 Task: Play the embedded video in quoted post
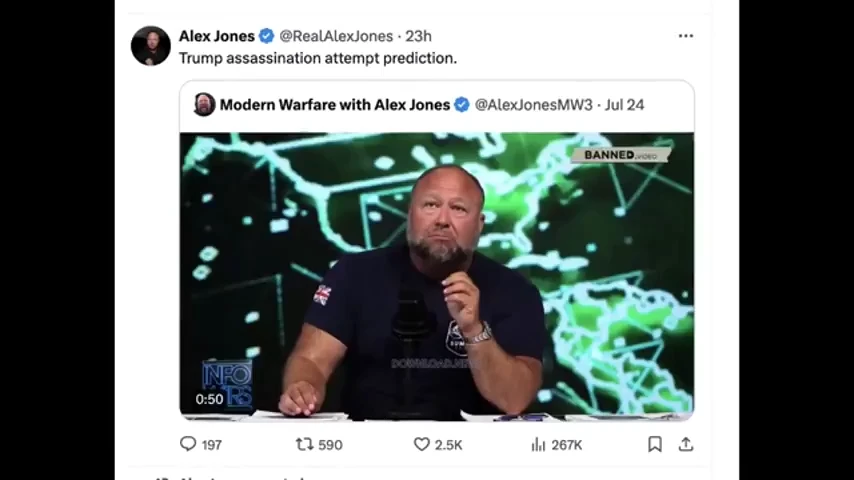(x=437, y=276)
